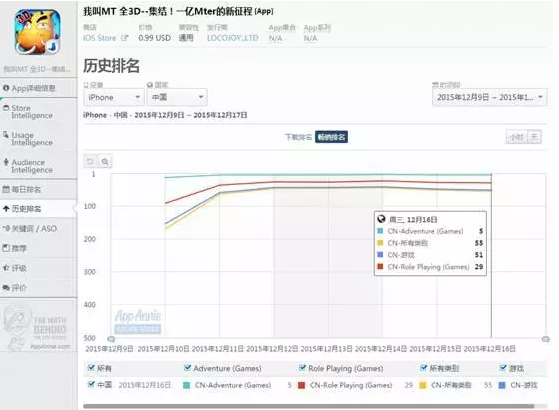This screenshot has height=410, width=559.
Task: Click the Usage Intelligence sidebar icon
Action: [x=6, y=134]
